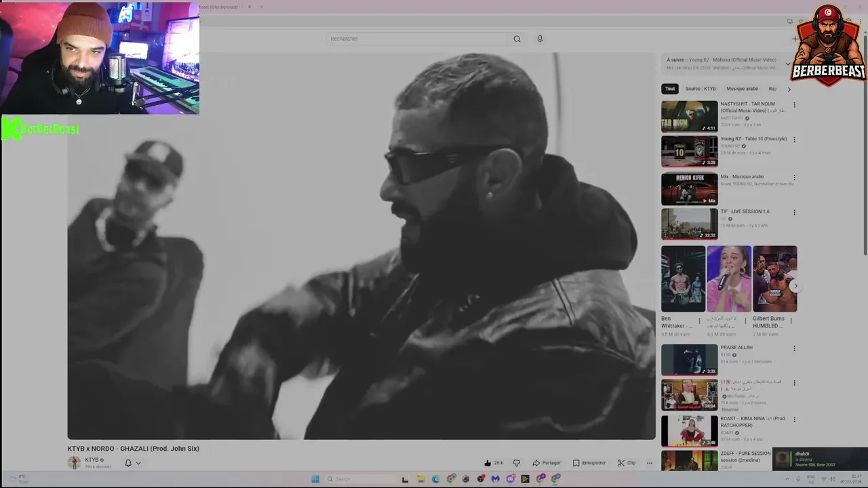Screen dimensions: 868x488
Task: Open options for Young RZ Table 10
Action: 794,140
